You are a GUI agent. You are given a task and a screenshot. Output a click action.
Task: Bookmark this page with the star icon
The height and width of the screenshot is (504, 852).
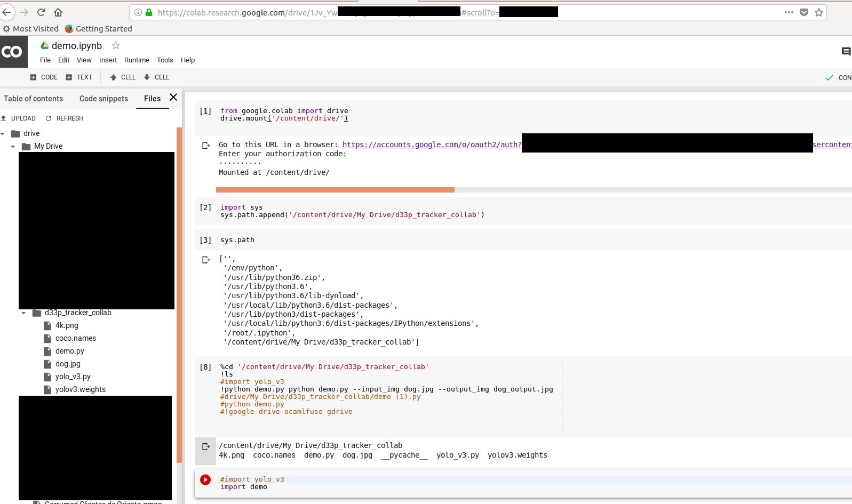[x=819, y=12]
